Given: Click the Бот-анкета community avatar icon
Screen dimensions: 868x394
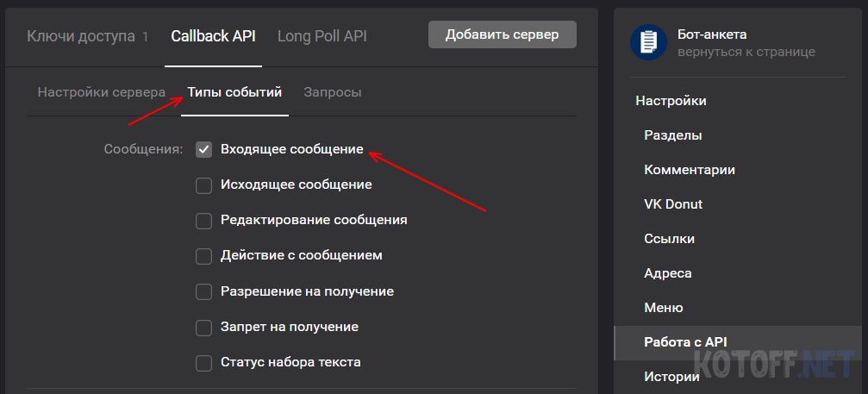Looking at the screenshot, I should (x=648, y=42).
